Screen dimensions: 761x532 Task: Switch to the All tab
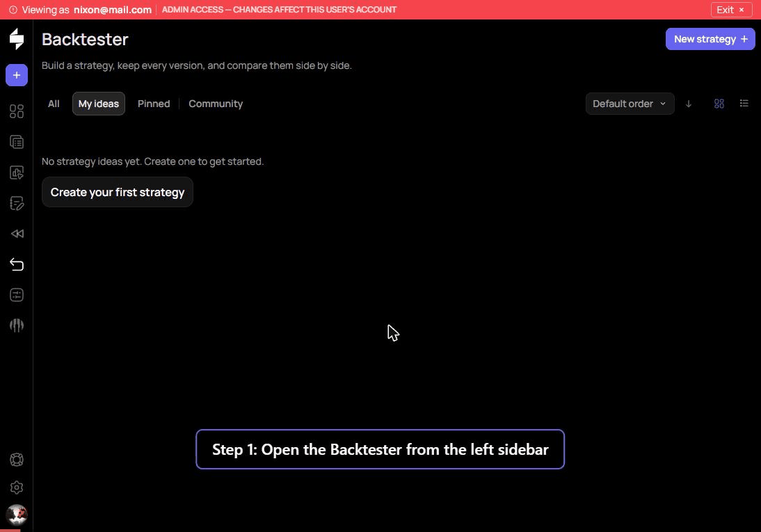click(54, 104)
